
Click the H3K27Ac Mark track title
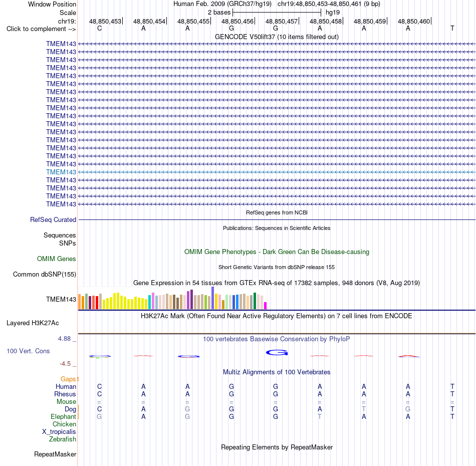pyautogui.click(x=276, y=316)
